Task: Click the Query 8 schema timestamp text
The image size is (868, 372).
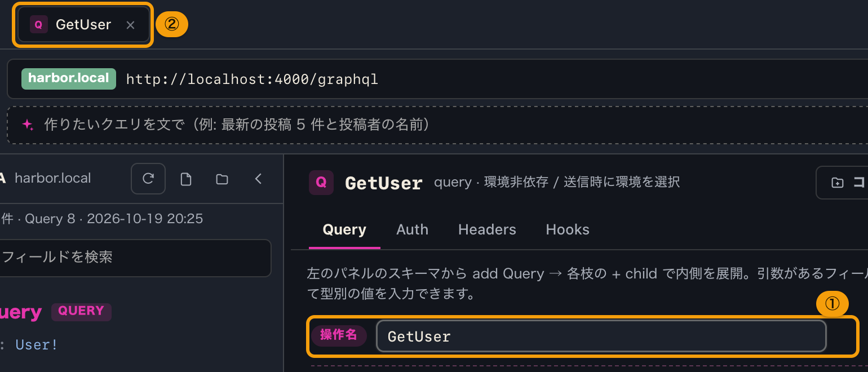Action: click(101, 219)
